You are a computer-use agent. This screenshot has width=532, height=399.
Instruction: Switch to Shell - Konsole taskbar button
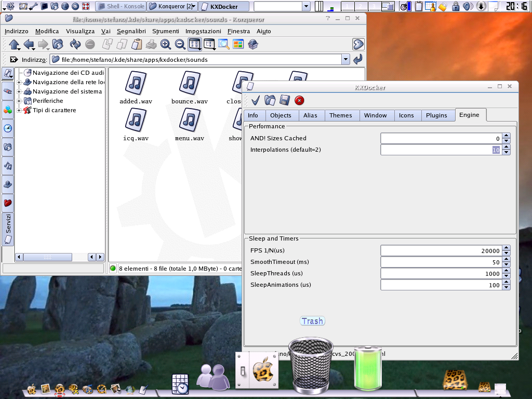tap(121, 6)
